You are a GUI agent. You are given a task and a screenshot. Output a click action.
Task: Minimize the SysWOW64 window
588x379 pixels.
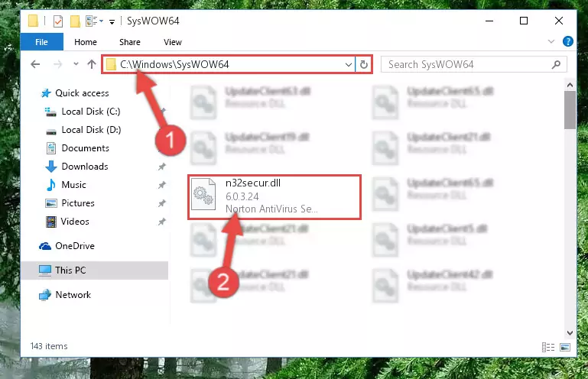point(489,21)
